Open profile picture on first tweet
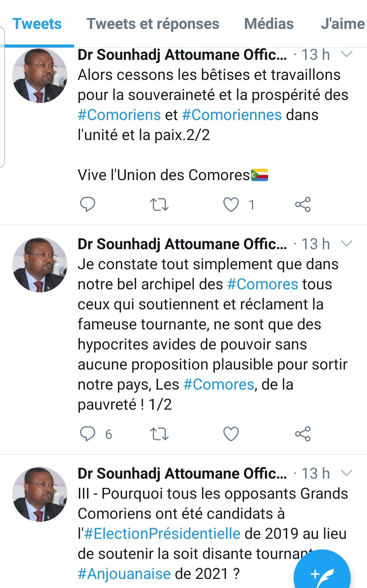This screenshot has width=367, height=588. click(x=40, y=75)
